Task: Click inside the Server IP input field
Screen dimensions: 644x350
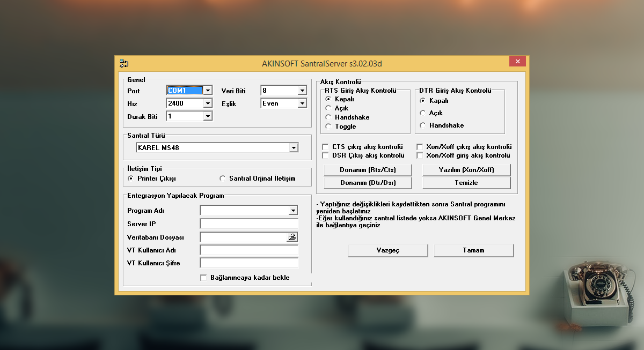Action: pyautogui.click(x=248, y=224)
